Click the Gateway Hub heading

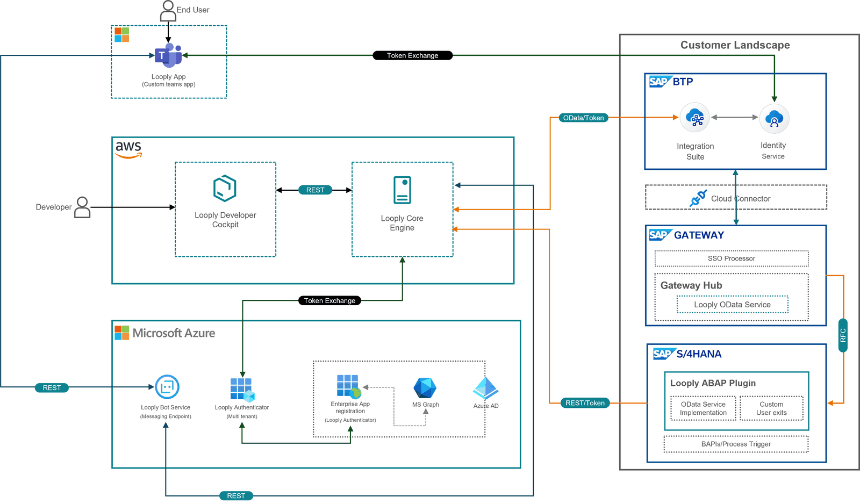(x=691, y=285)
